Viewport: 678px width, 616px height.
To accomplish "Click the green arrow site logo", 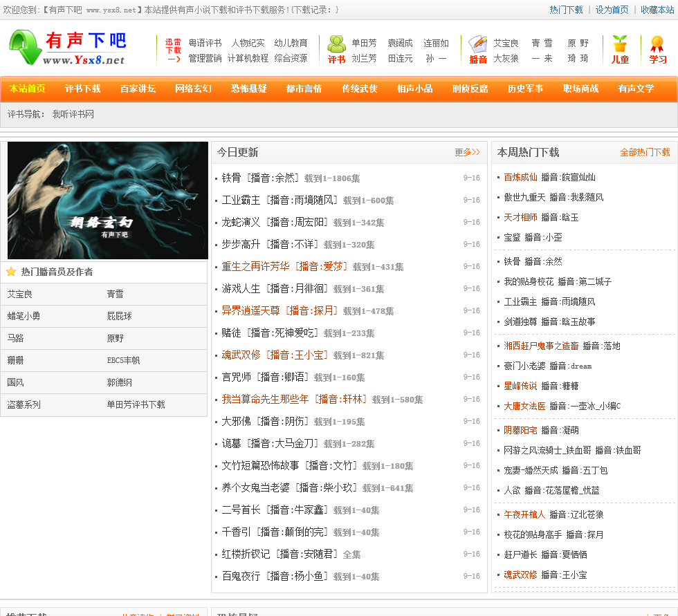I will click(25, 47).
